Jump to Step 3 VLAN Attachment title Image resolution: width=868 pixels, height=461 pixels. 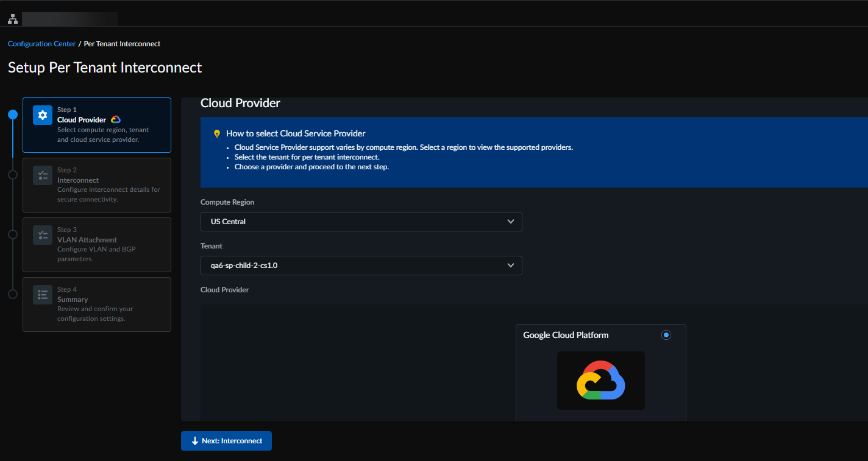click(87, 240)
